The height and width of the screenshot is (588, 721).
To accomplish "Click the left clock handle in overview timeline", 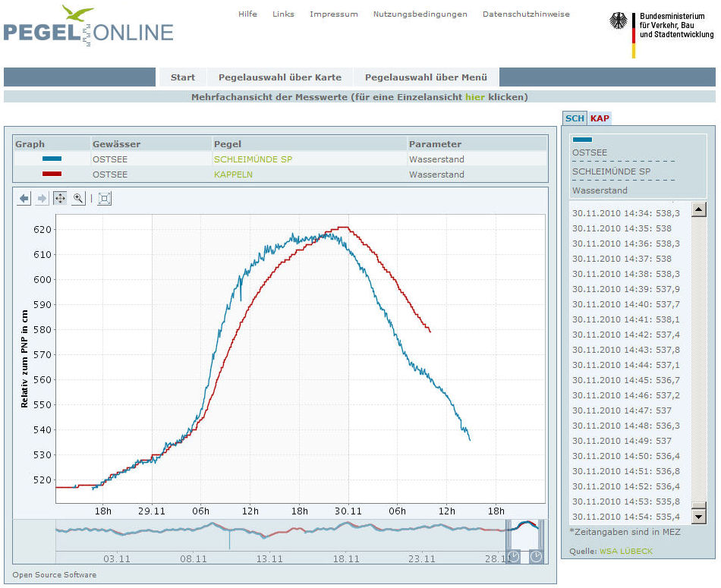I will click(x=514, y=557).
